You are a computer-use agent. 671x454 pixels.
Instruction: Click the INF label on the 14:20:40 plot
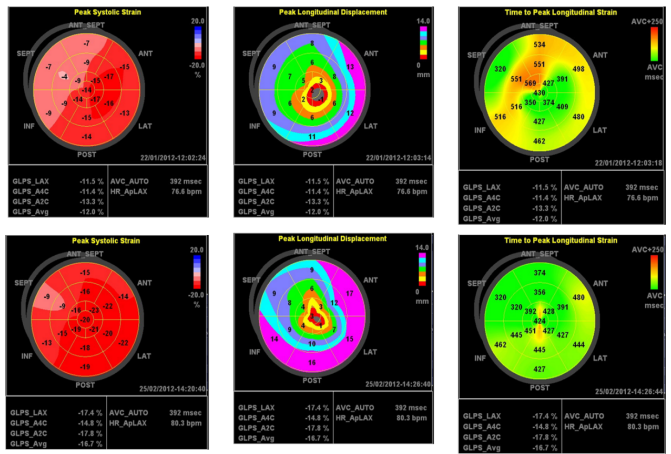coord(27,356)
